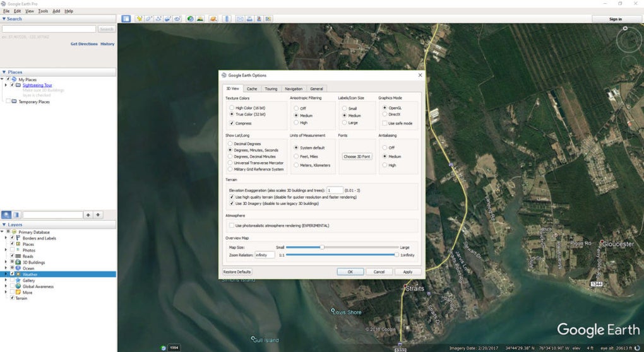Collapse the Layers panel header
Screen dimensions: 644x352
pyautogui.click(x=4, y=225)
